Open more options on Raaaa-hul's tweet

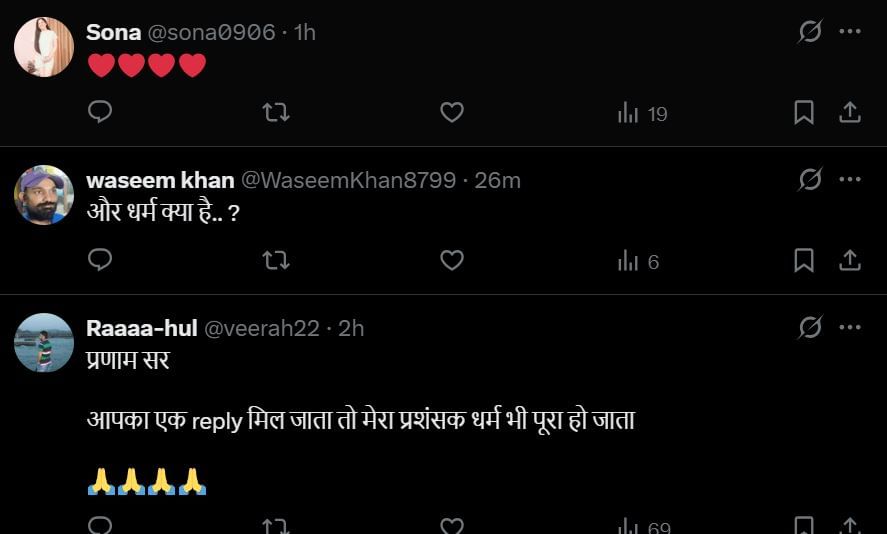point(850,328)
